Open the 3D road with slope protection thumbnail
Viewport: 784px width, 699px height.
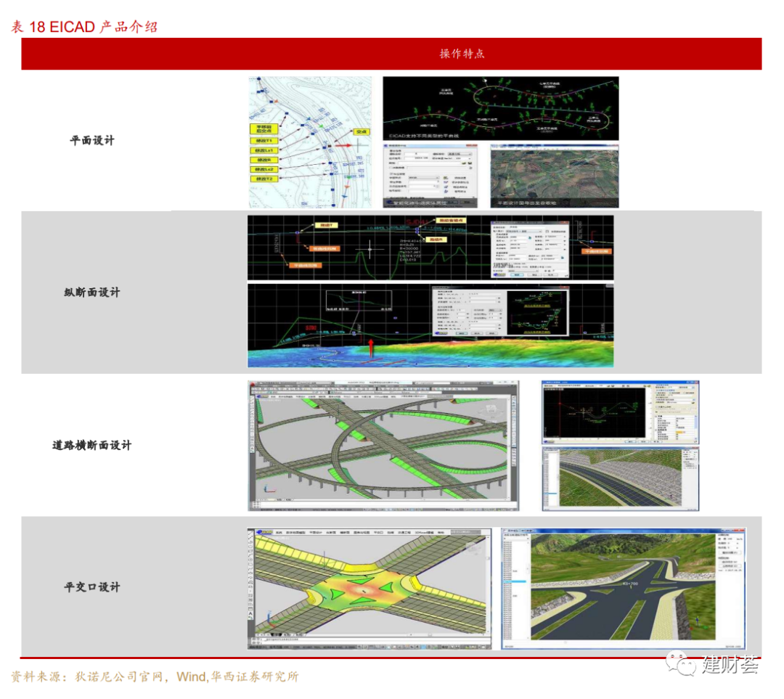pos(621,479)
